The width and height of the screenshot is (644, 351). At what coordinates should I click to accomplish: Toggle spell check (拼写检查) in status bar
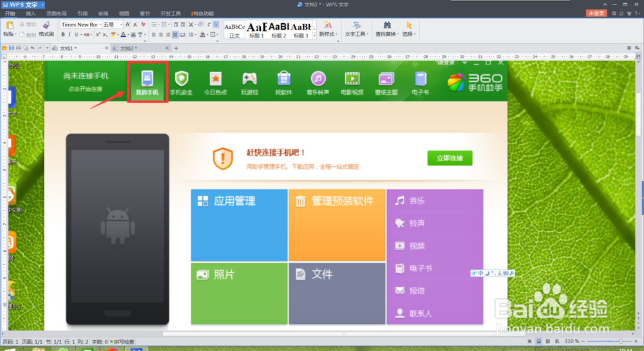(x=122, y=341)
